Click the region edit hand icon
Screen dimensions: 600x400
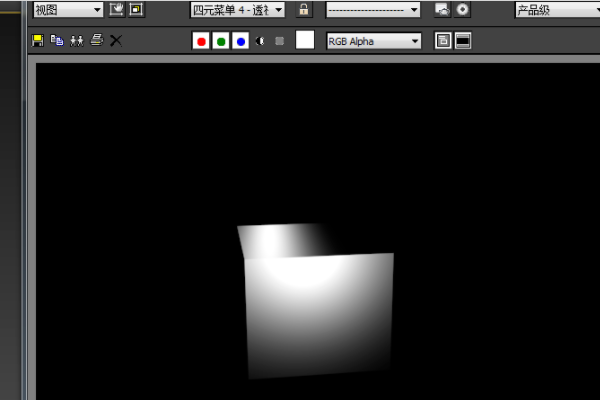pos(117,10)
